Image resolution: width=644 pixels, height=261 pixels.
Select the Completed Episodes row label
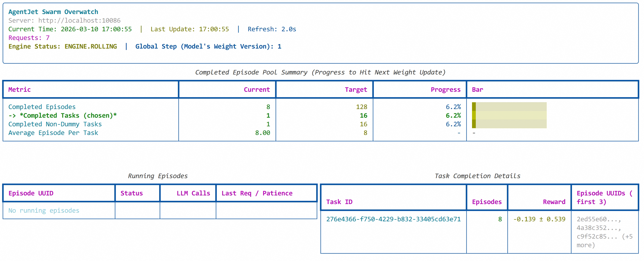click(x=42, y=107)
